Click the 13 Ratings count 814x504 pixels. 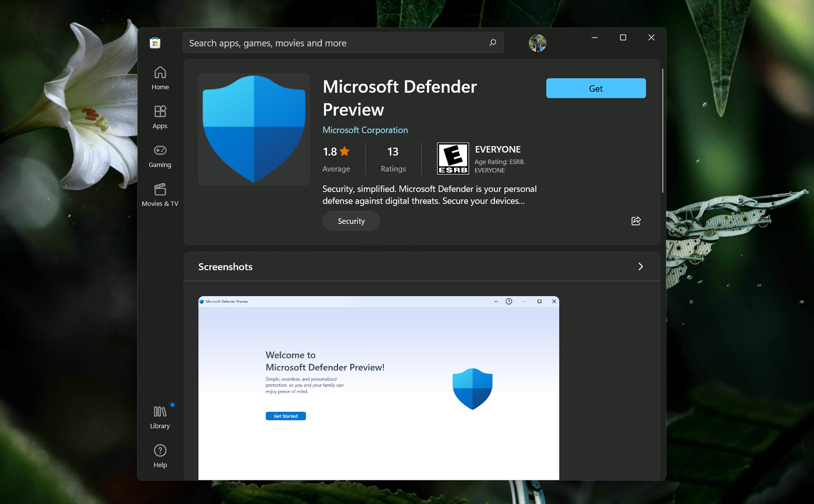393,158
